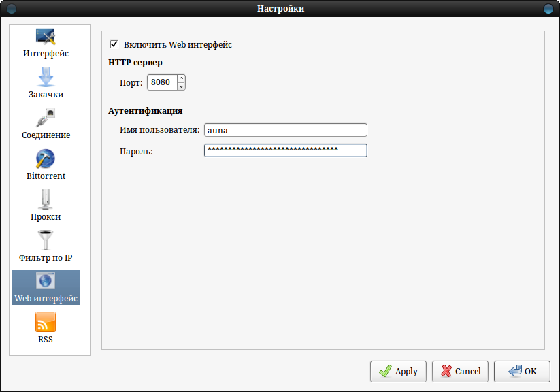Open the Фильтр по IP funnel icon

click(x=46, y=240)
